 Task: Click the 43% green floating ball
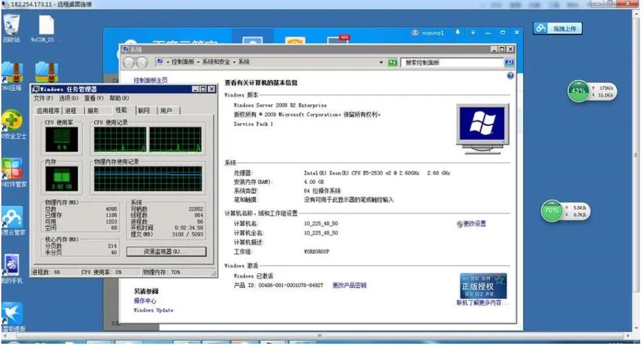(578, 91)
